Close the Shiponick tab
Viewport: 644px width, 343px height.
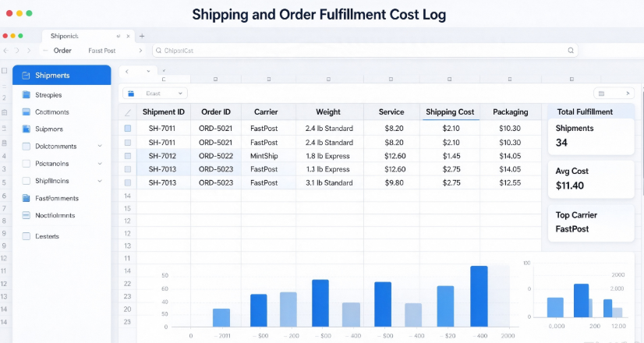point(128,36)
